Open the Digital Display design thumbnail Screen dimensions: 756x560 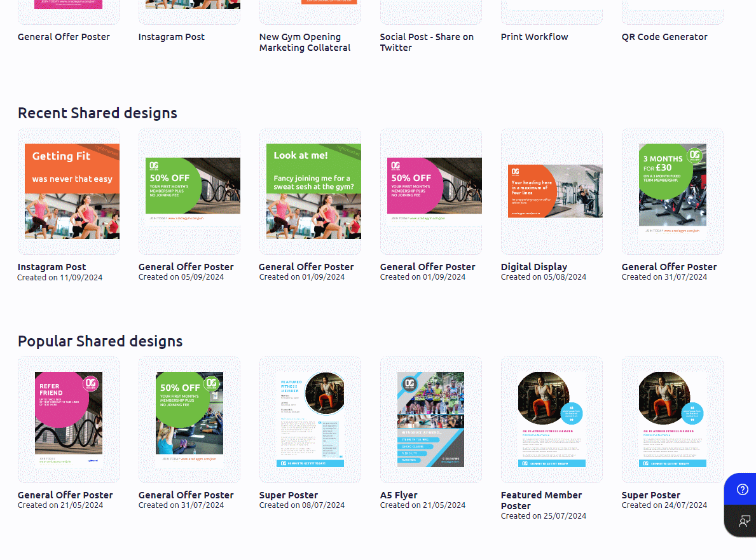coord(552,191)
